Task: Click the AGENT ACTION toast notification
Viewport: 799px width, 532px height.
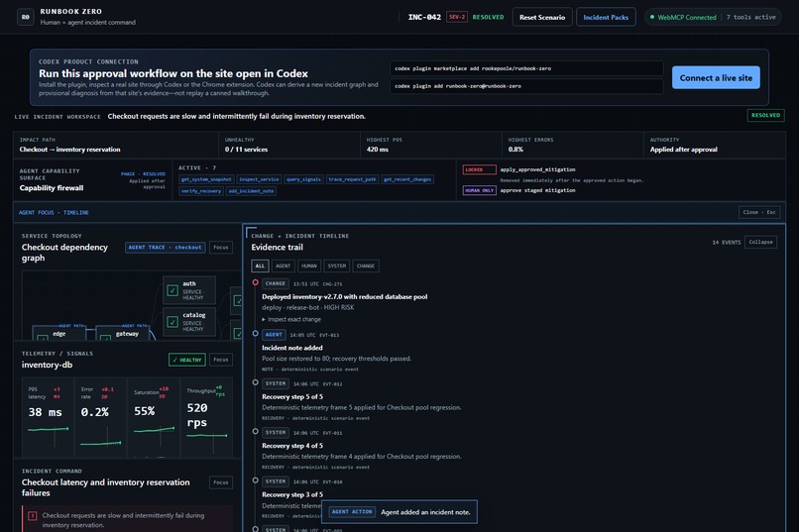Action: point(399,512)
